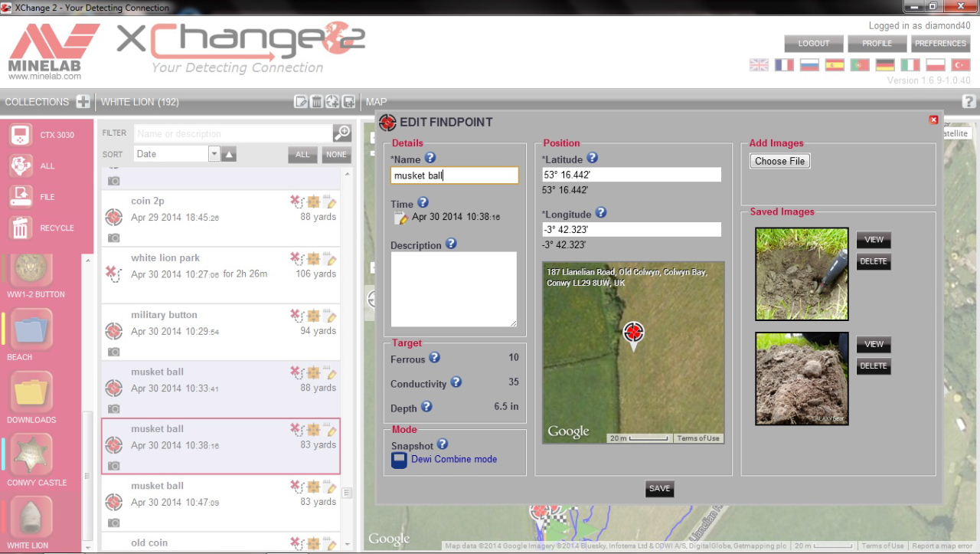Delete the first saved image
The image size is (980, 554).
(x=874, y=261)
